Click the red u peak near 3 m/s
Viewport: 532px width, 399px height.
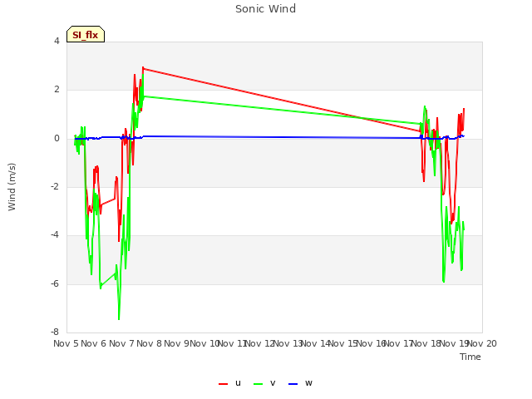143,68
